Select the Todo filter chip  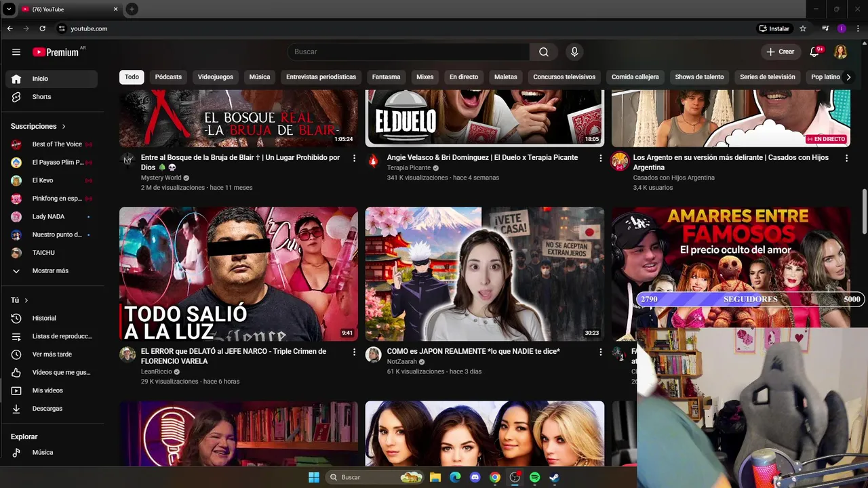132,77
